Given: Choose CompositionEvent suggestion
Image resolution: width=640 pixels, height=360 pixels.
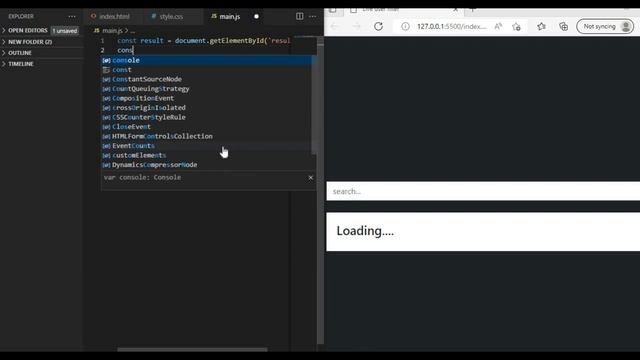Looking at the screenshot, I should point(206,98).
